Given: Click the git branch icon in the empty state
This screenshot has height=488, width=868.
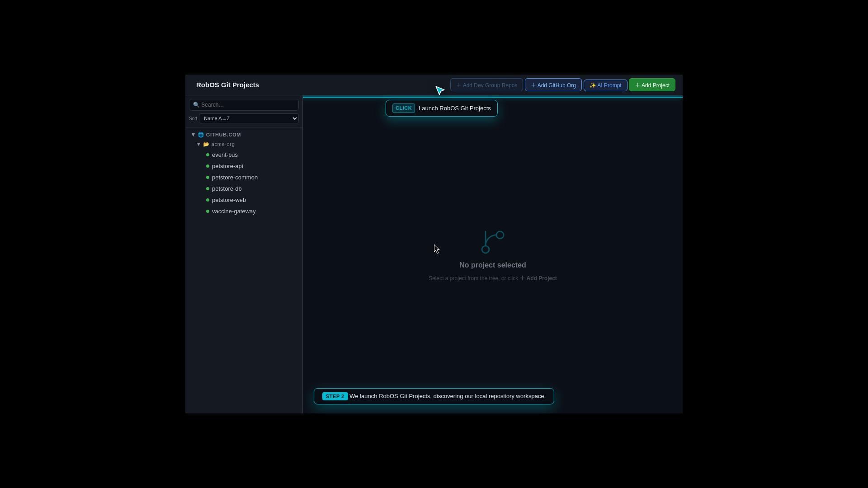Looking at the screenshot, I should pos(493,242).
